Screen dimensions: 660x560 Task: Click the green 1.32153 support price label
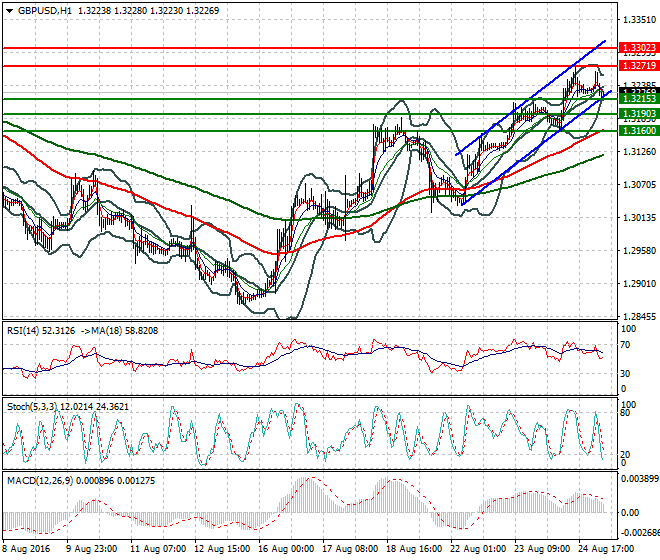pyautogui.click(x=639, y=99)
